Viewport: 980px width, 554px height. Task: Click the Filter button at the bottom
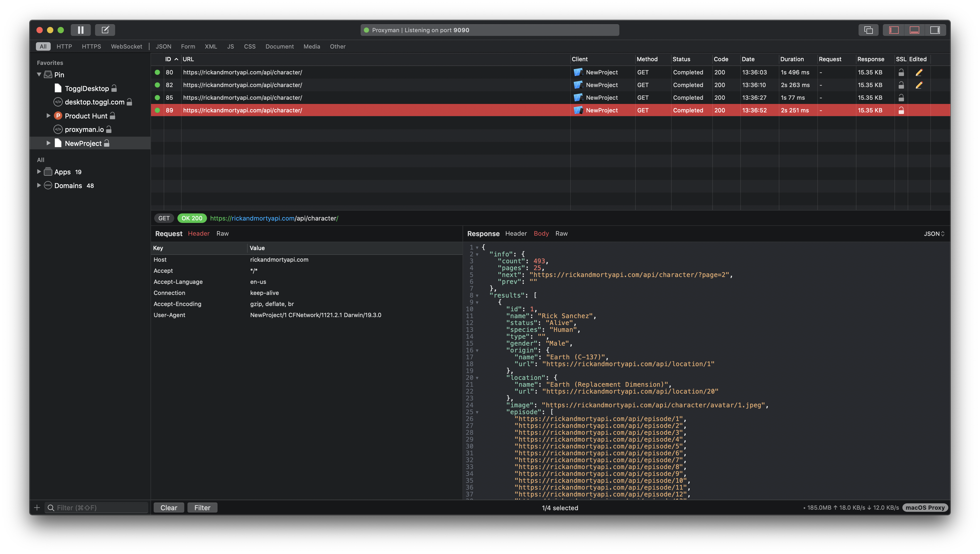coord(202,508)
